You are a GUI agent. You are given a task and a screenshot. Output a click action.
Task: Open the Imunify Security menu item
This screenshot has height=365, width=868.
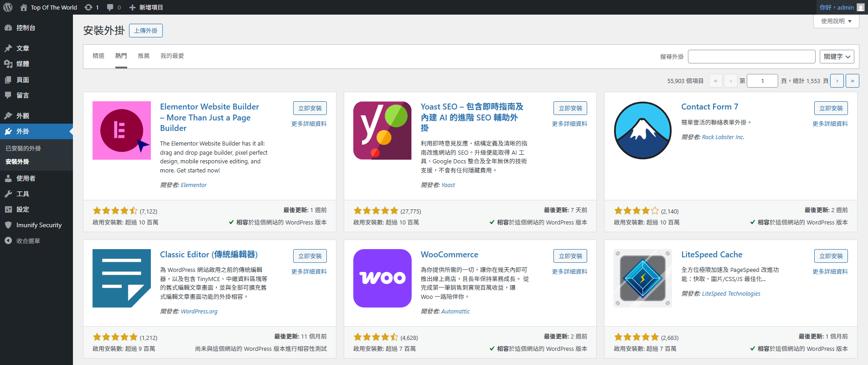[36, 225]
